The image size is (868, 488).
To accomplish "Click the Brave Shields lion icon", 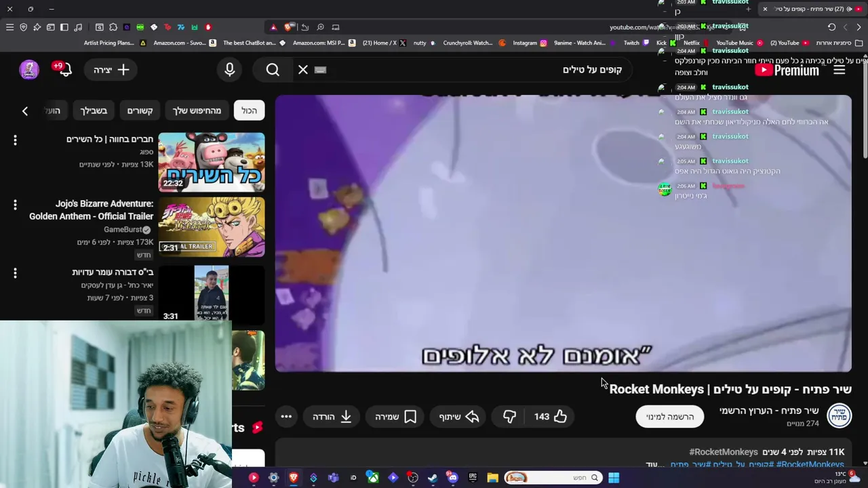I will pyautogui.click(x=289, y=27).
